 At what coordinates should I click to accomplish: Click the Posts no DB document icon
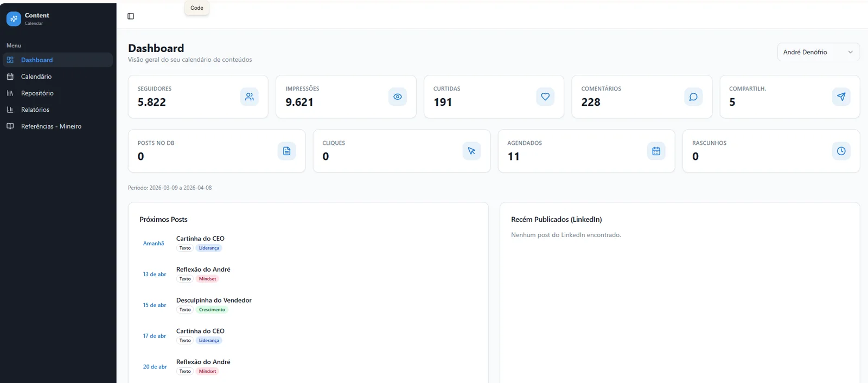(x=286, y=151)
